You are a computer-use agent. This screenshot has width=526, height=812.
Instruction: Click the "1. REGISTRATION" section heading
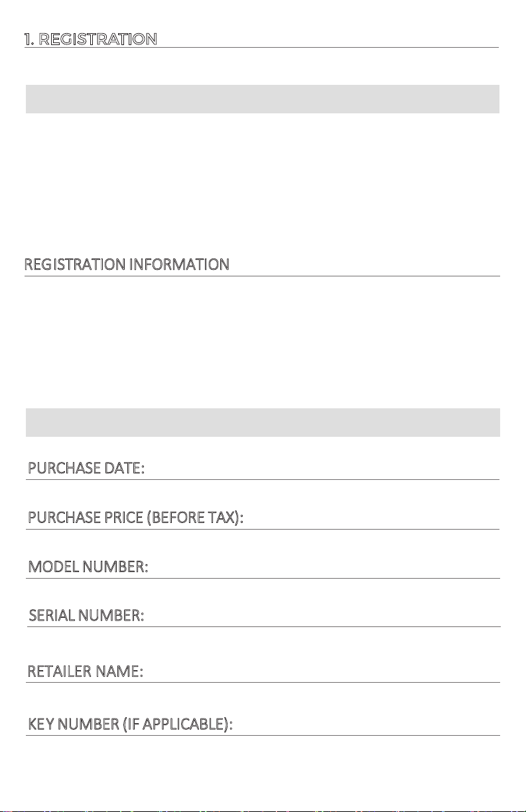pos(91,39)
